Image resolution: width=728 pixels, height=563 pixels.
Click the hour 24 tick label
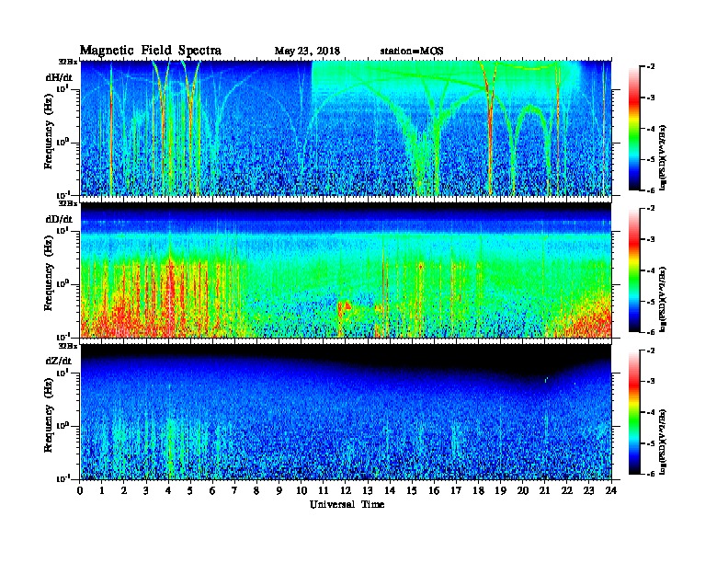[x=611, y=491]
